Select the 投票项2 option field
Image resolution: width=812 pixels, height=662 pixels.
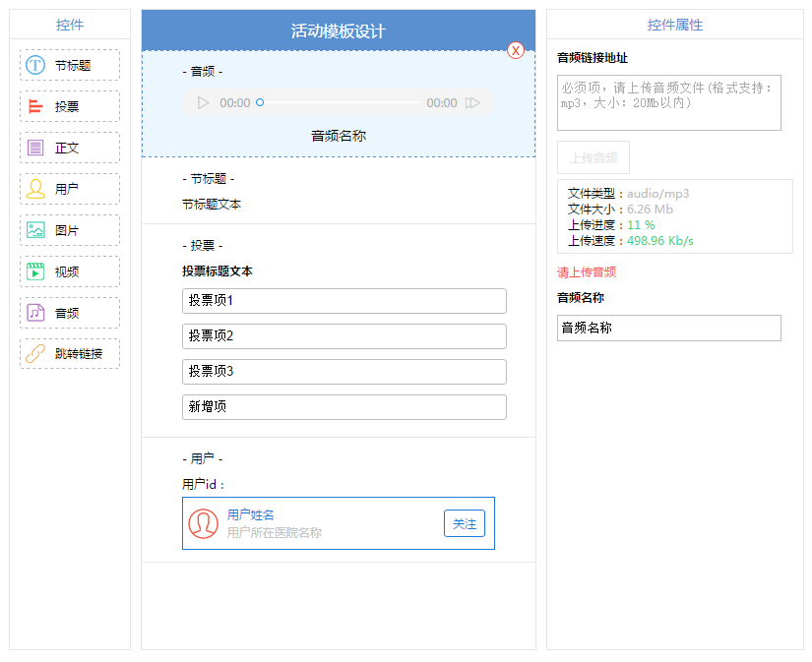click(344, 335)
